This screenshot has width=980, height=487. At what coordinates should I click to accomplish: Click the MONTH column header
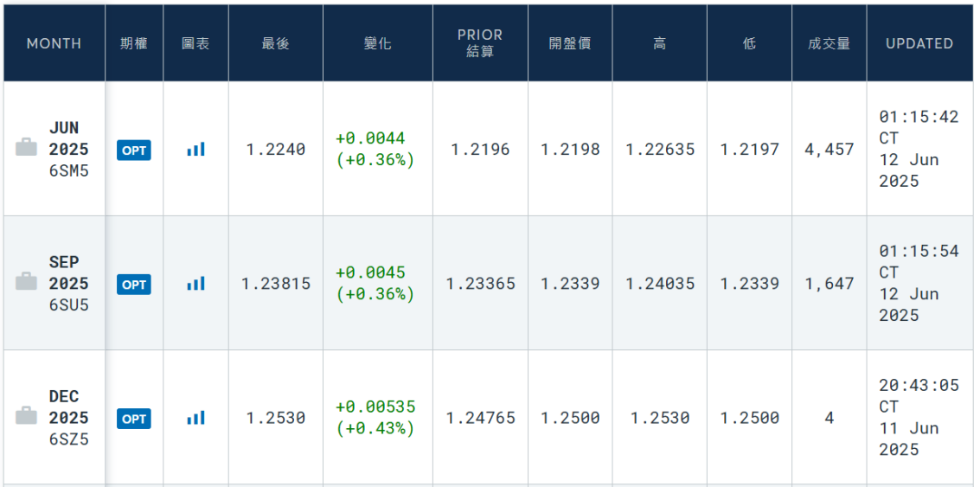54,43
